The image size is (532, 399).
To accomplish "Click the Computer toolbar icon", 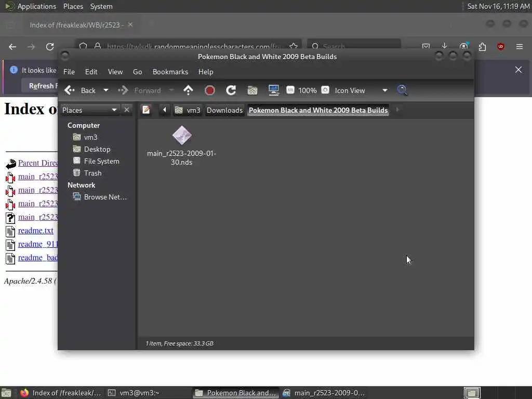I will pos(273,90).
